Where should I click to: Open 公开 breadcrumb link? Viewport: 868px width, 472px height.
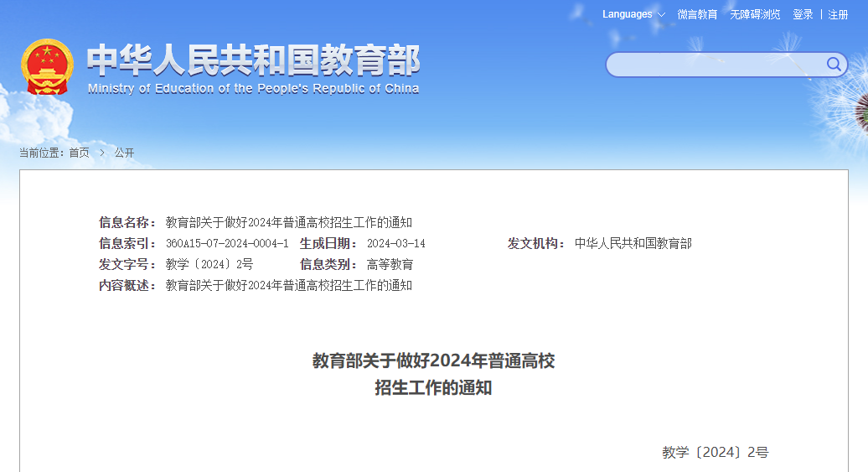pos(124,153)
